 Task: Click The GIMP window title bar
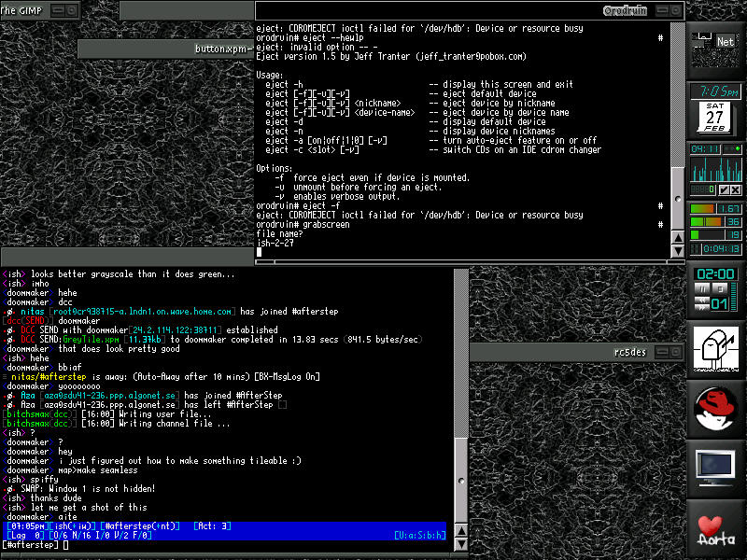pos(28,9)
